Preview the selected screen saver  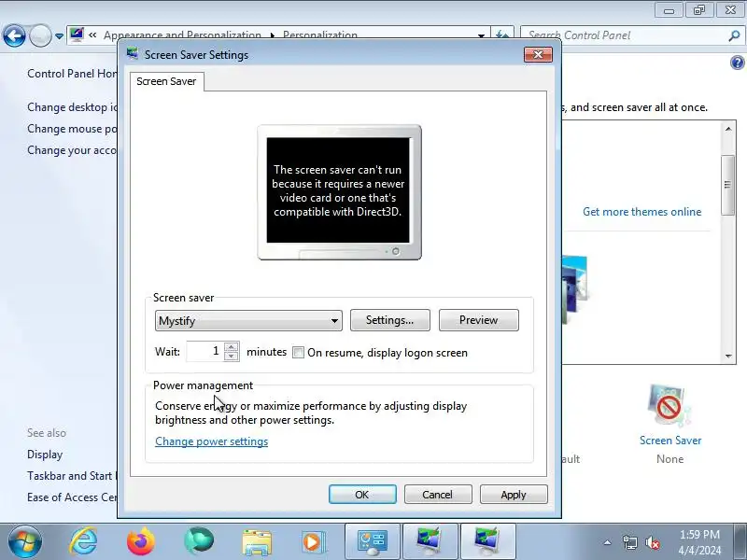[478, 320]
